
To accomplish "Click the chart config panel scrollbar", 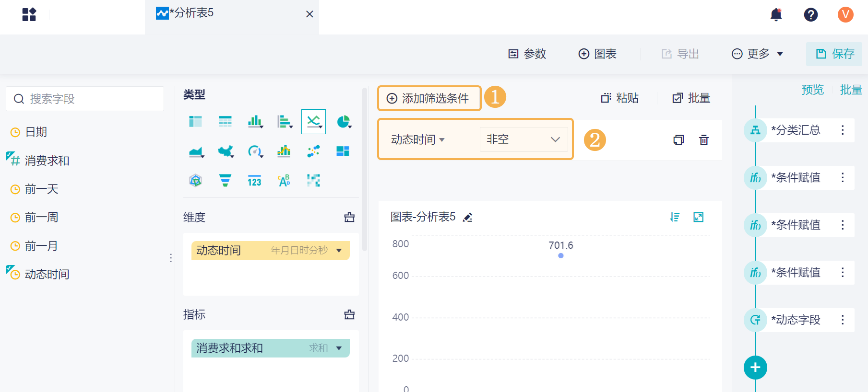I will coord(365,169).
